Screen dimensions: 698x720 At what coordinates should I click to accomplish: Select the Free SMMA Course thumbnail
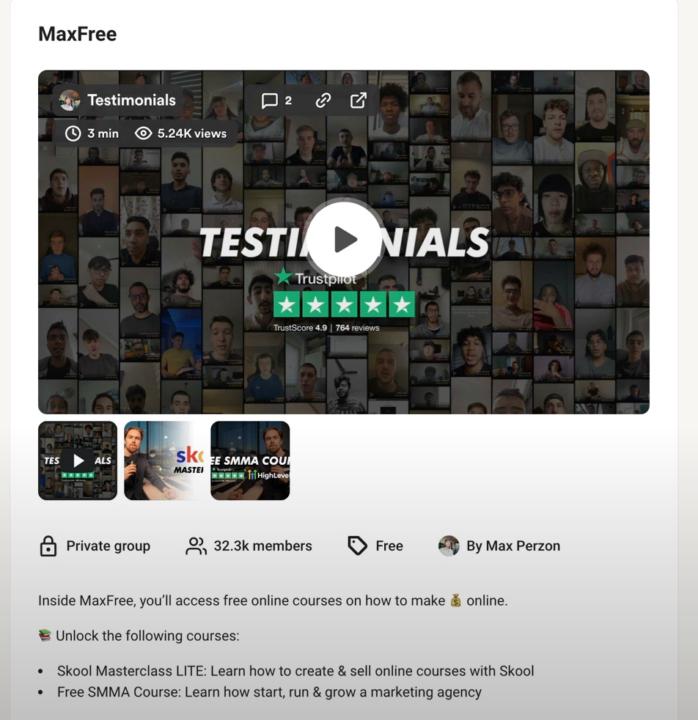(250, 461)
